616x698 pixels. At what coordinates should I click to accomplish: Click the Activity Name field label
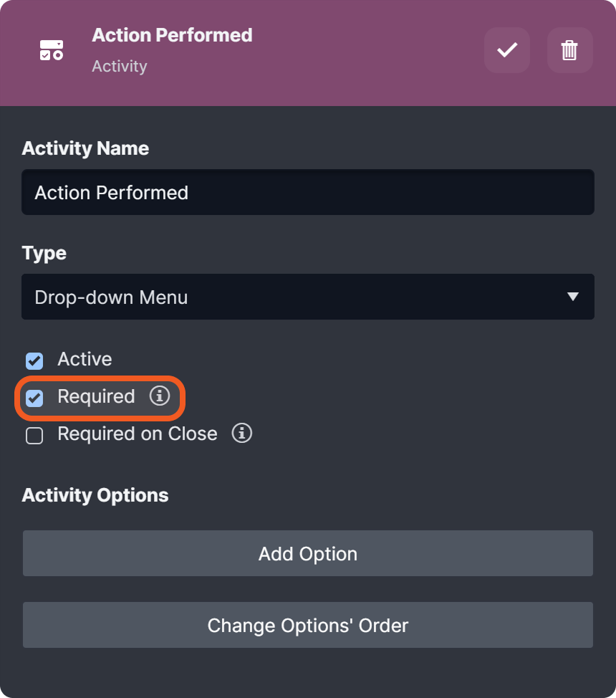(85, 148)
